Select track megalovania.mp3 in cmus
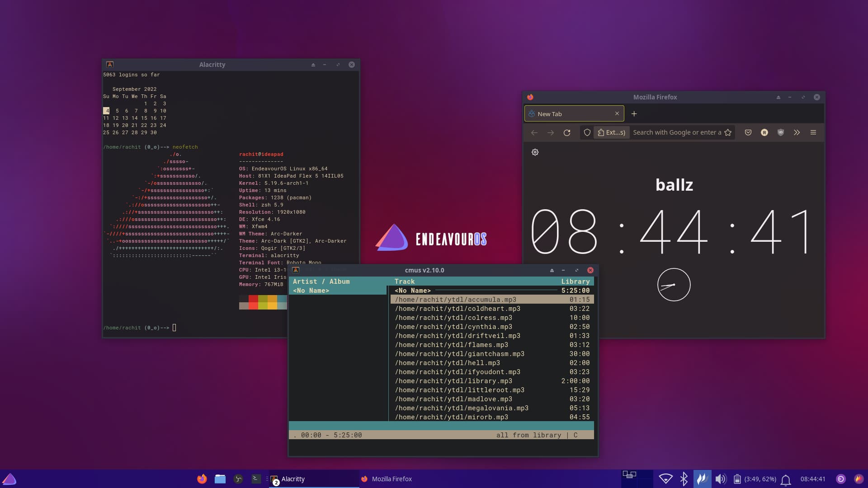 click(x=492, y=408)
